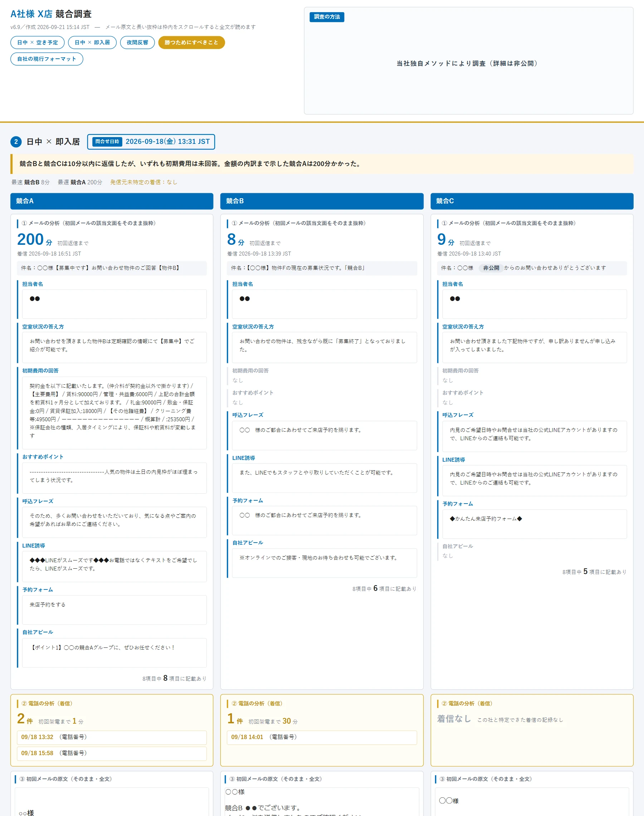Select the 競合B column header
This screenshot has width=644, height=816.
(322, 201)
